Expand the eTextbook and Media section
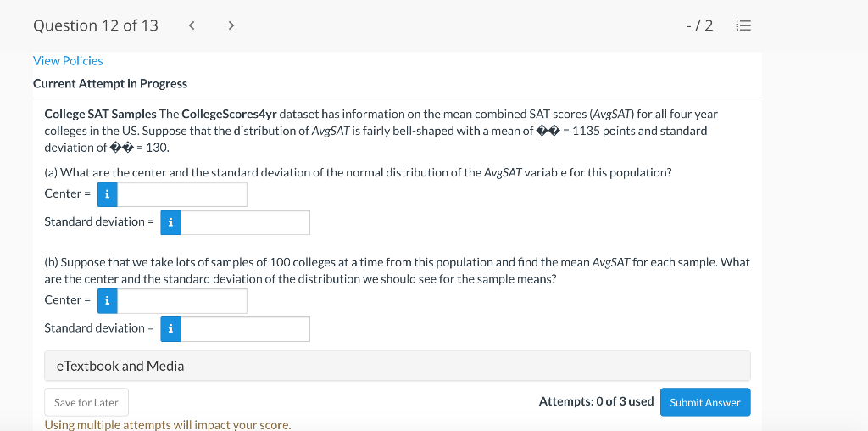The width and height of the screenshot is (868, 431). (397, 366)
